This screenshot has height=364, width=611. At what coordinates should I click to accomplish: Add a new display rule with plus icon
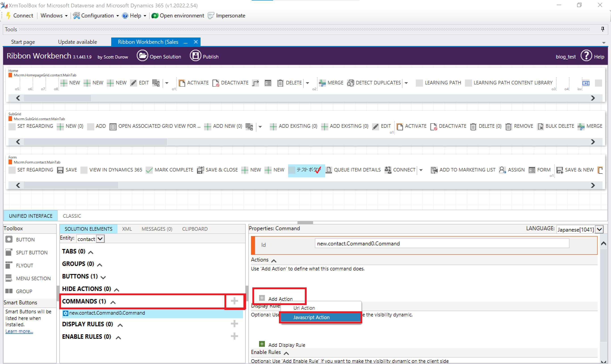coord(234,324)
